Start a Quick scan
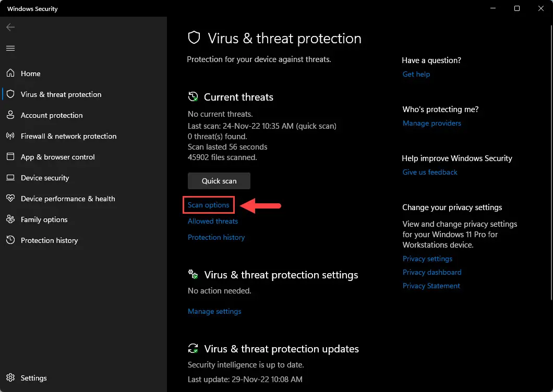 coord(219,181)
